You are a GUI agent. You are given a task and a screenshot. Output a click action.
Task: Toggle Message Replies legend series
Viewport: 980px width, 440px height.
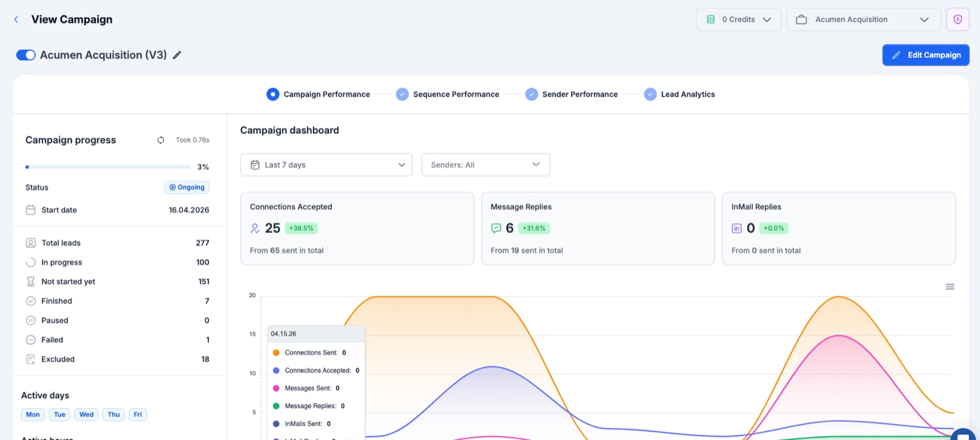pos(308,406)
